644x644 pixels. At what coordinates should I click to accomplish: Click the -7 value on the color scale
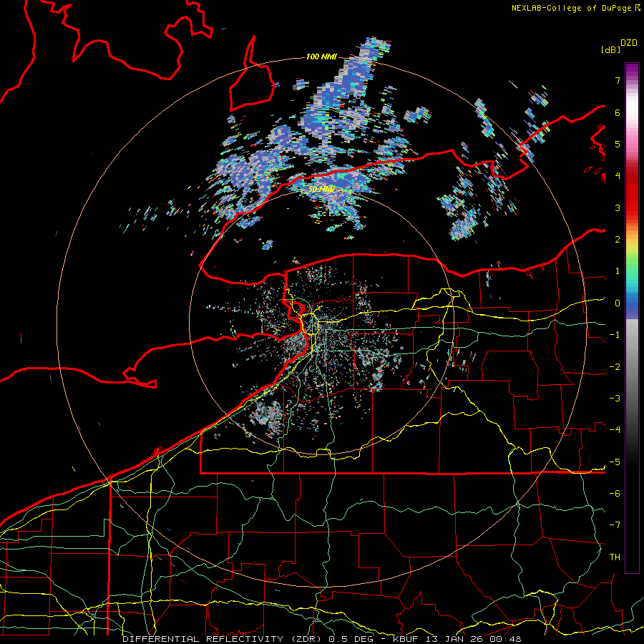[615, 525]
